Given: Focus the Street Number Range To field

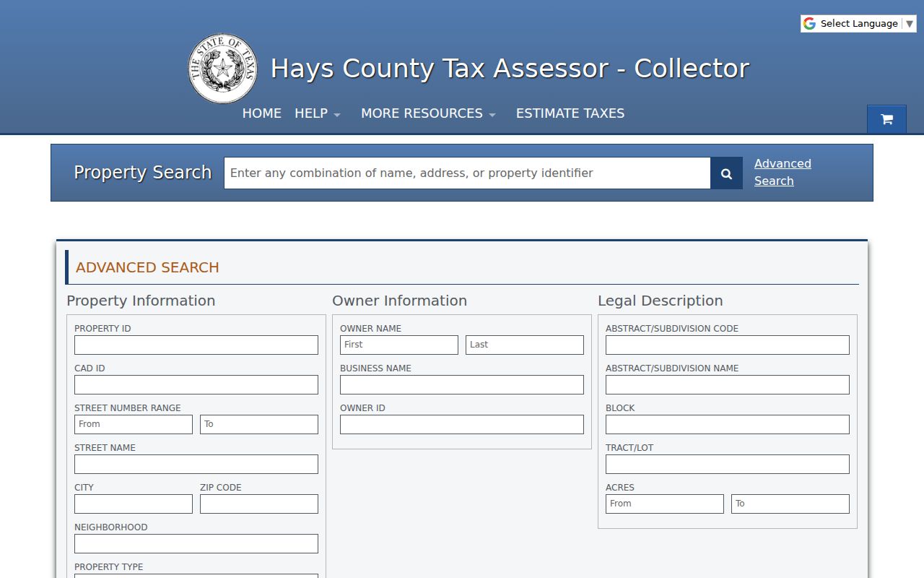Looking at the screenshot, I should (x=259, y=424).
